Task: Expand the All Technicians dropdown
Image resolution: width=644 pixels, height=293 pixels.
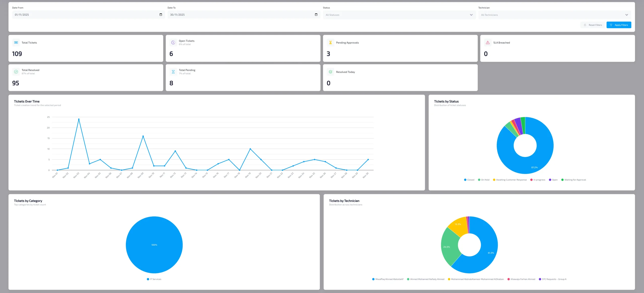Action: [554, 15]
